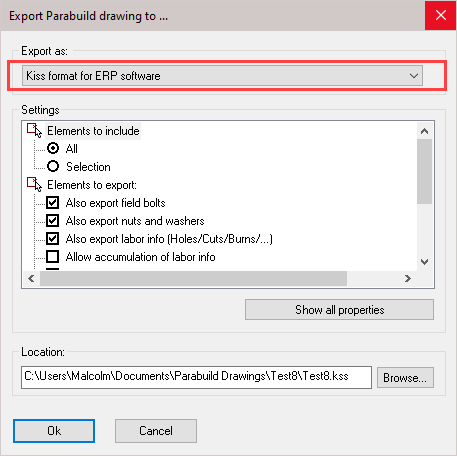Click the Show all properties button
457x456 pixels.
pyautogui.click(x=339, y=310)
